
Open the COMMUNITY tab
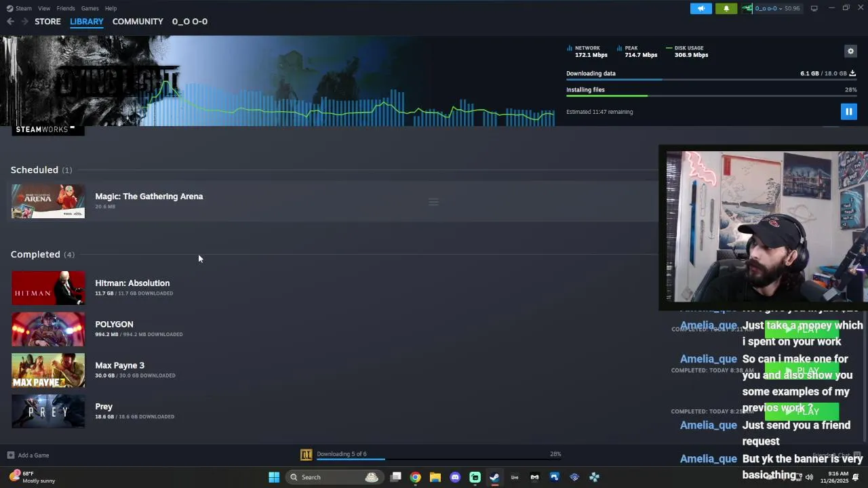click(138, 22)
